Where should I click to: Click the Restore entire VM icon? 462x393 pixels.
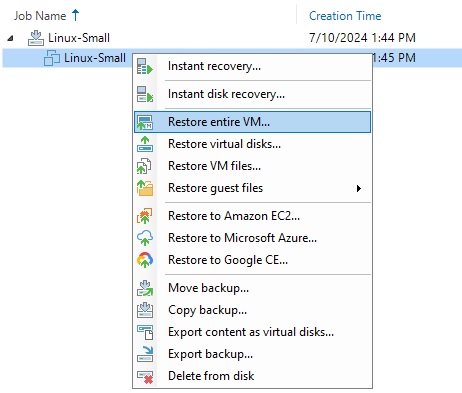145,122
